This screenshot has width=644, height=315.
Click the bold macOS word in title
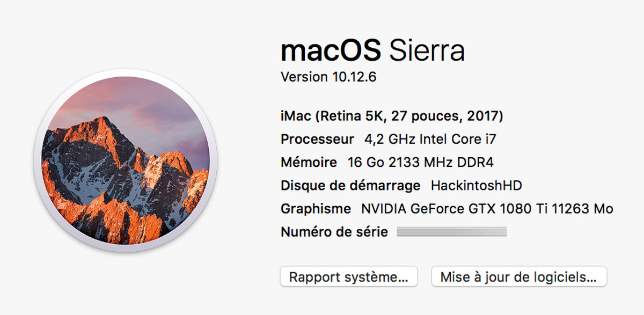(331, 51)
